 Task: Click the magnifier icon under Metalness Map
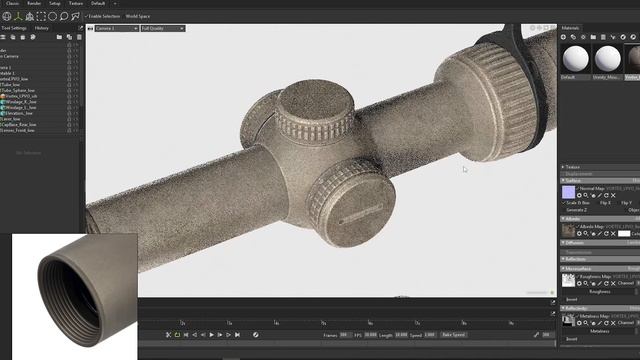click(586, 322)
